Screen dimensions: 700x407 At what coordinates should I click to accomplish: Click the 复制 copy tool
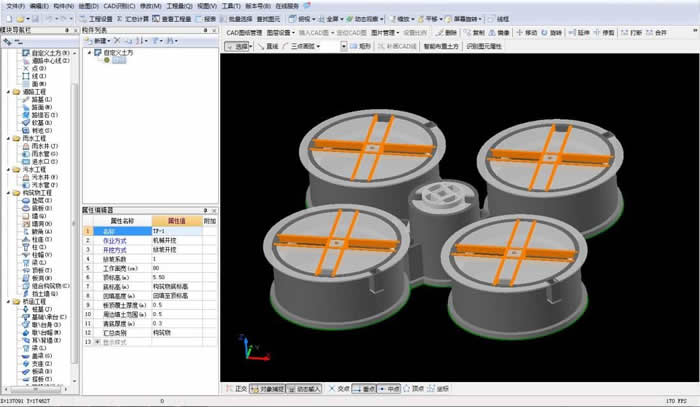coord(474,33)
